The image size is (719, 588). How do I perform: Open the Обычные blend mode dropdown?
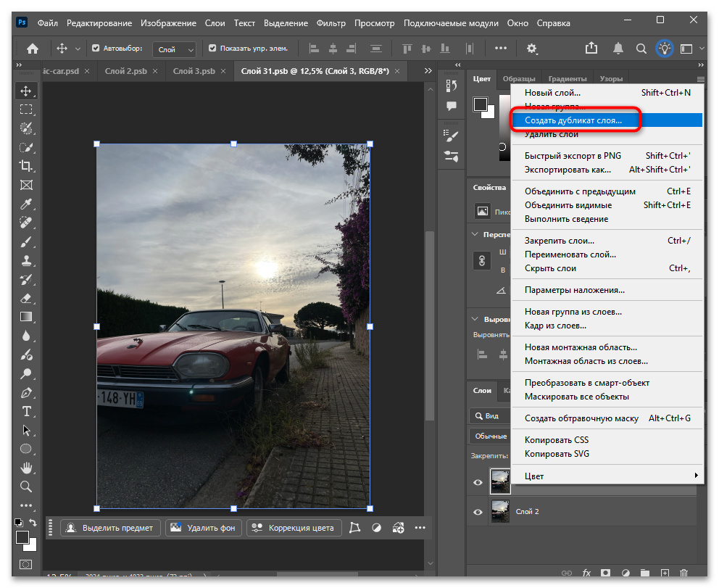[489, 436]
